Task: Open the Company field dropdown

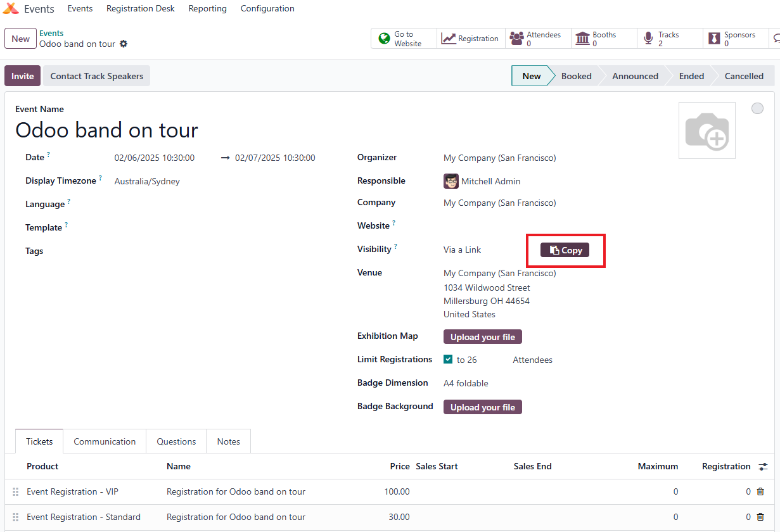Action: 500,203
